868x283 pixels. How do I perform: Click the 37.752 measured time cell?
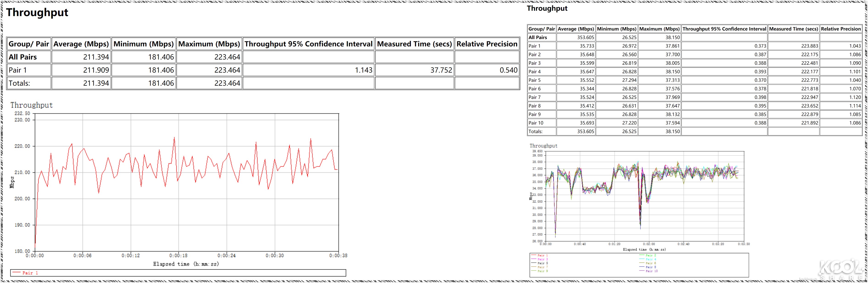(441, 70)
